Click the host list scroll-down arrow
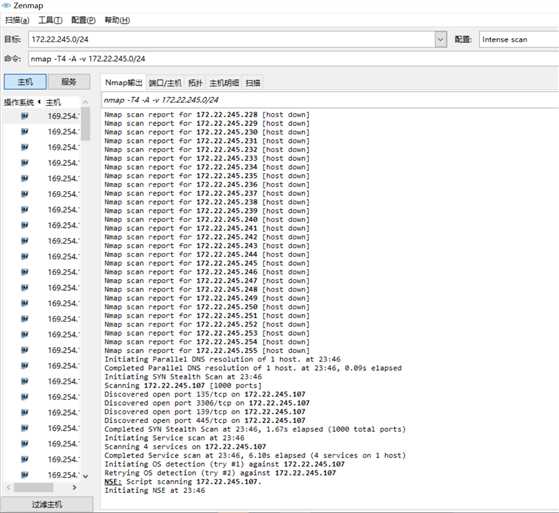The width and height of the screenshot is (559, 513). (x=85, y=476)
